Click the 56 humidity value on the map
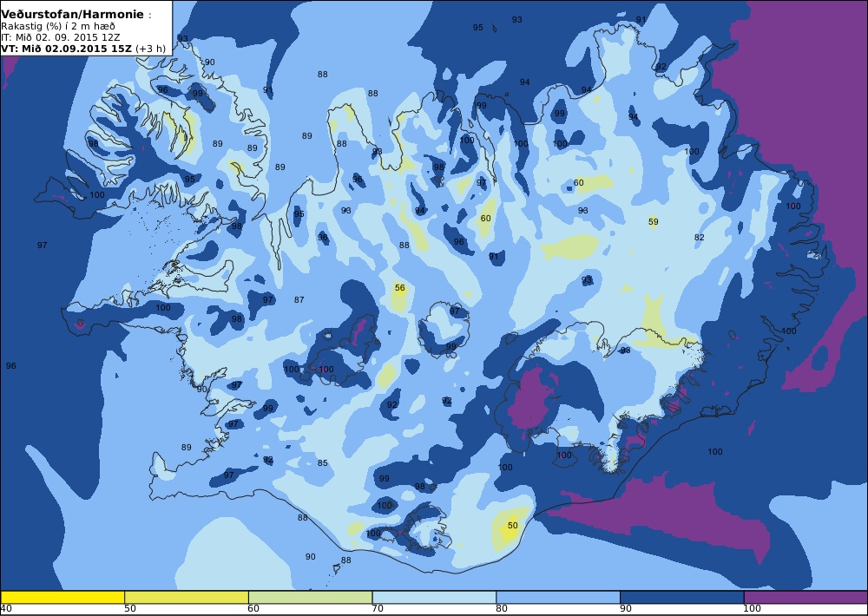 click(x=399, y=288)
